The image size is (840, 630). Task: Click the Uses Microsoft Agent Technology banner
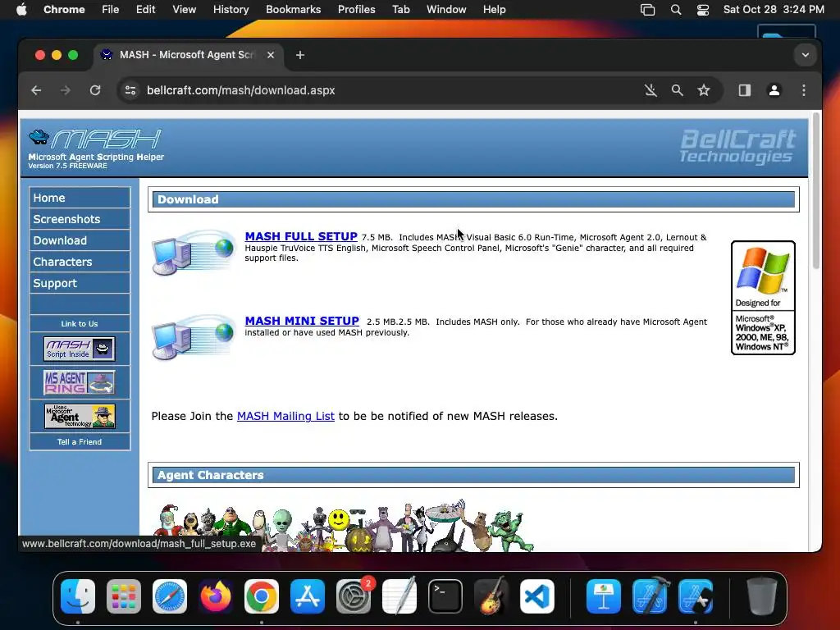pos(80,416)
